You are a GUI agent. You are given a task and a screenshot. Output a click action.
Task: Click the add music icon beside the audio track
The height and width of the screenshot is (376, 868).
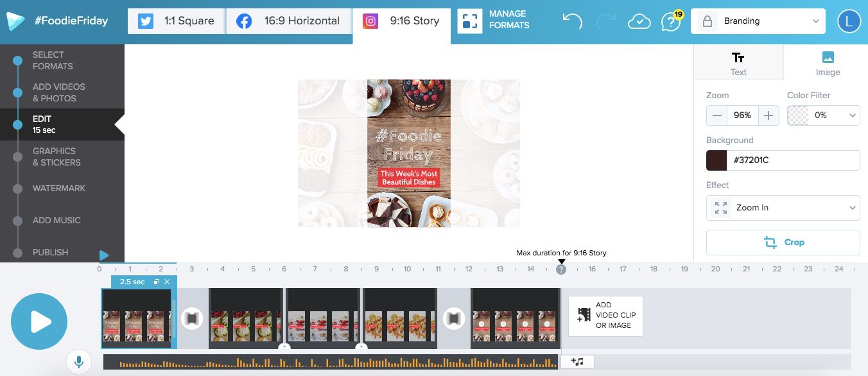pos(577,362)
